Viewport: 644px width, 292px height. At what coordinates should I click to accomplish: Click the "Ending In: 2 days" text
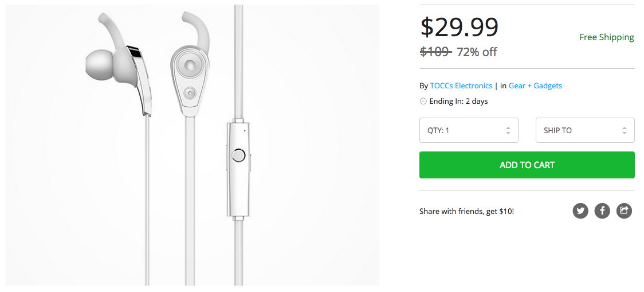458,102
